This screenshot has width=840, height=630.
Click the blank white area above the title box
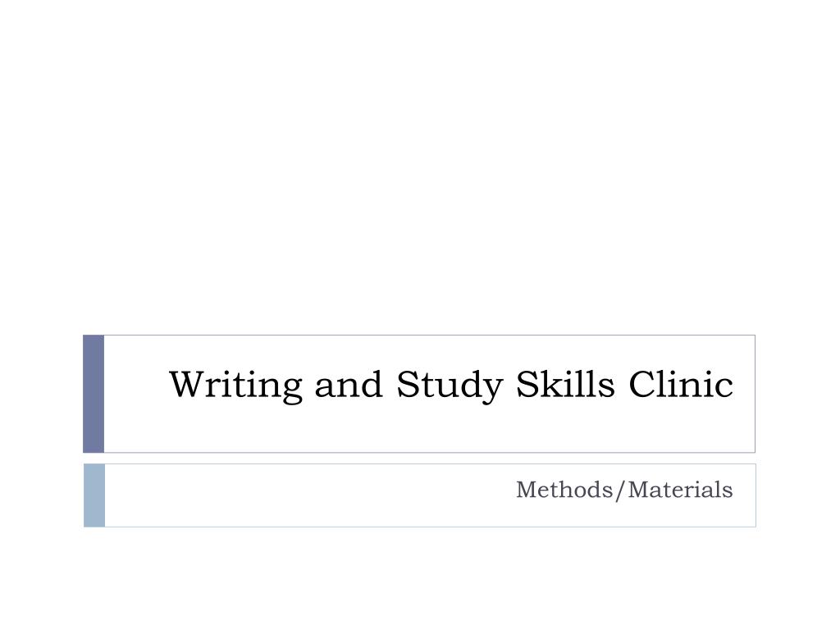click(x=420, y=167)
